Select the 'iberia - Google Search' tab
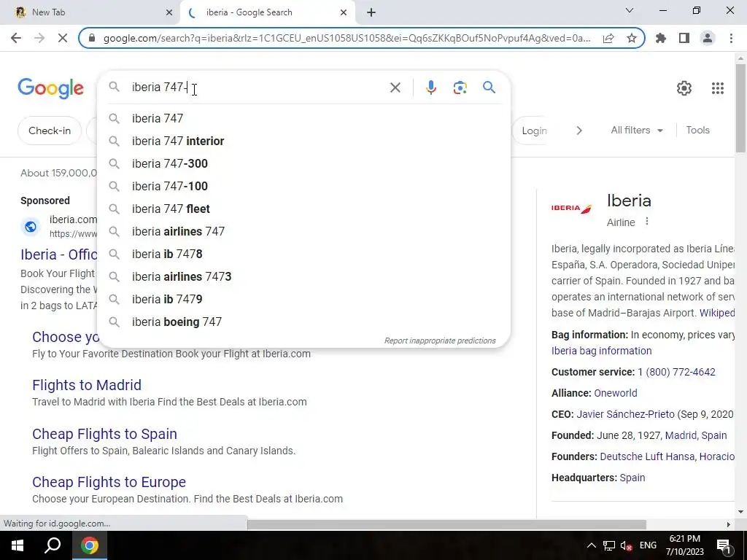Viewport: 747px width, 560px height. [267, 12]
